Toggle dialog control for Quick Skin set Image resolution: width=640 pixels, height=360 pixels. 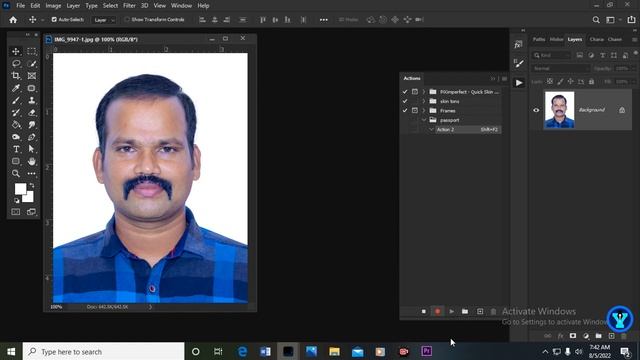pyautogui.click(x=415, y=92)
